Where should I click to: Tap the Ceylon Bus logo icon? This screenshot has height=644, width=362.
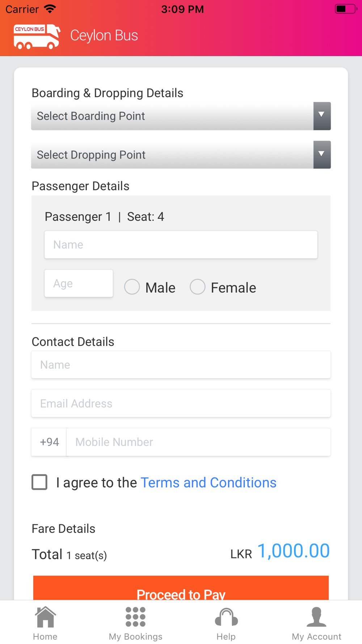pos(37,36)
